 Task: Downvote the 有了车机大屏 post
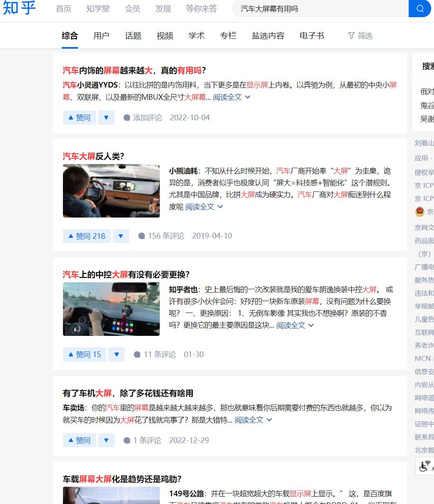click(106, 440)
